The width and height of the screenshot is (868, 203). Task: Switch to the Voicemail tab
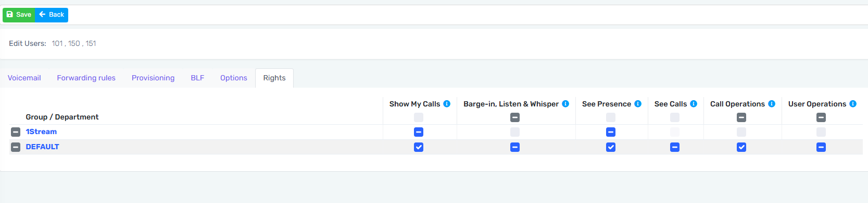(x=24, y=78)
